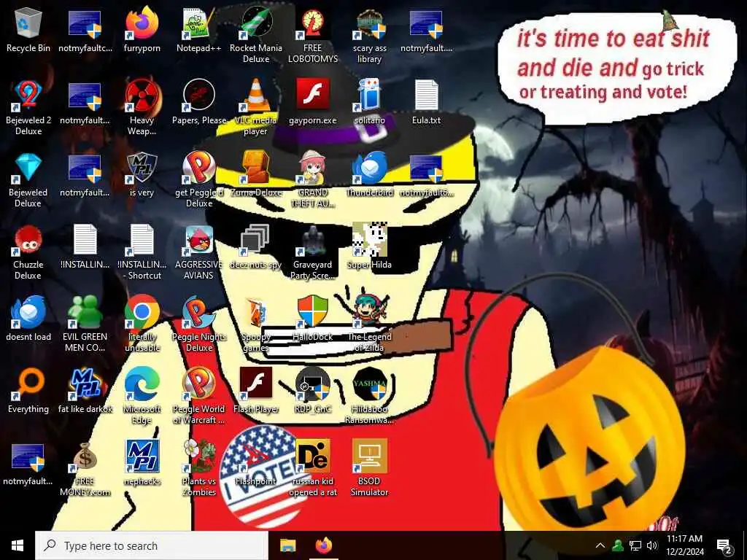Screen dimensions: 747x560
Task: Click the scary ass library icon
Action: (x=369, y=24)
